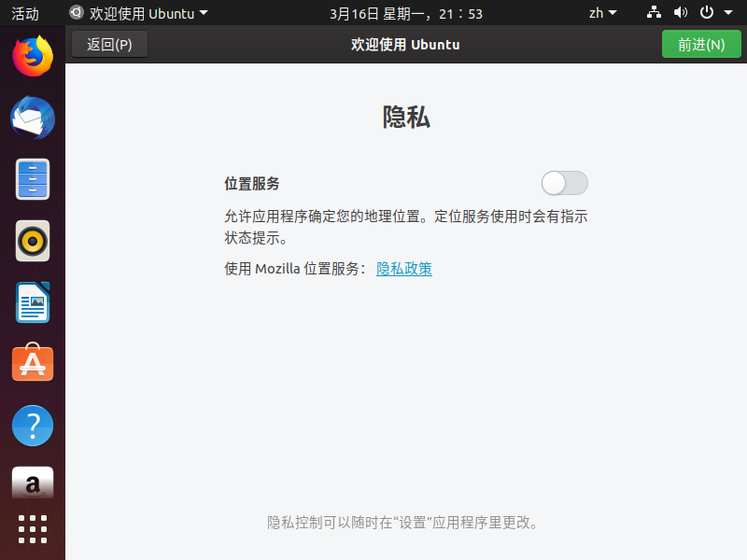Click the location description paragraph text
The height and width of the screenshot is (560, 747).
406,227
